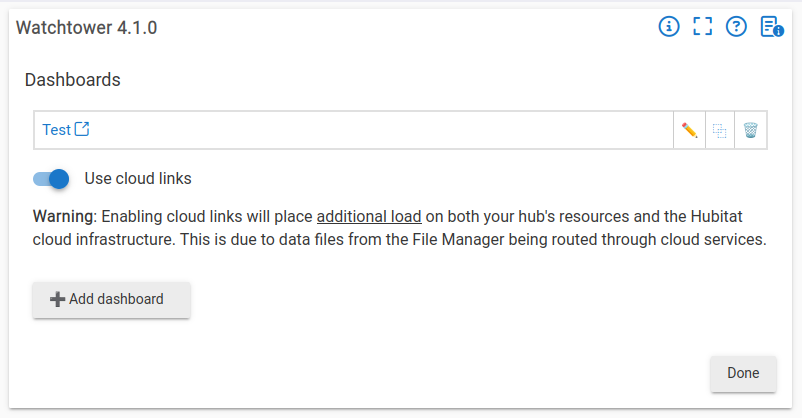The height and width of the screenshot is (418, 802).
Task: Delete the Test dashboard via trash icon
Action: [x=751, y=130]
